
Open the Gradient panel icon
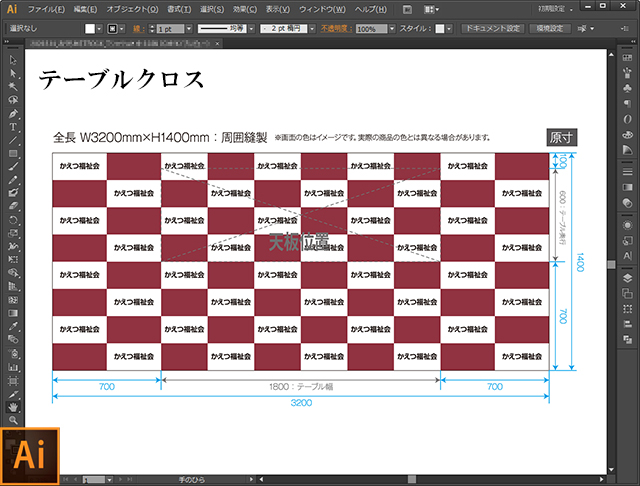[627, 187]
